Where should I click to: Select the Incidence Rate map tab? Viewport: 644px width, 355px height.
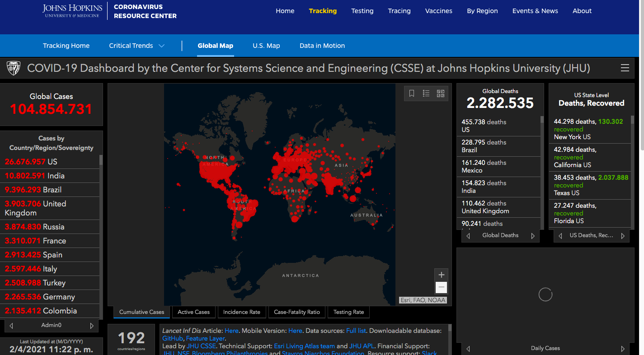point(242,312)
